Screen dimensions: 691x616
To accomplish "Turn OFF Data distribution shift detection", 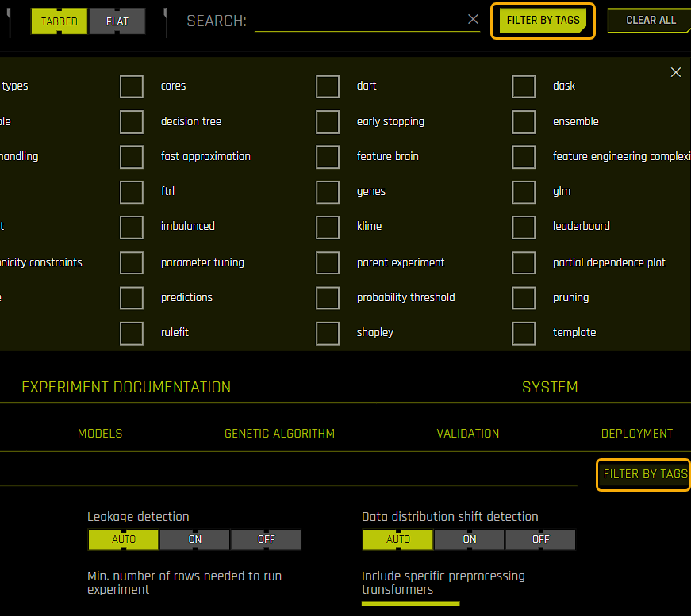I will coord(540,539).
